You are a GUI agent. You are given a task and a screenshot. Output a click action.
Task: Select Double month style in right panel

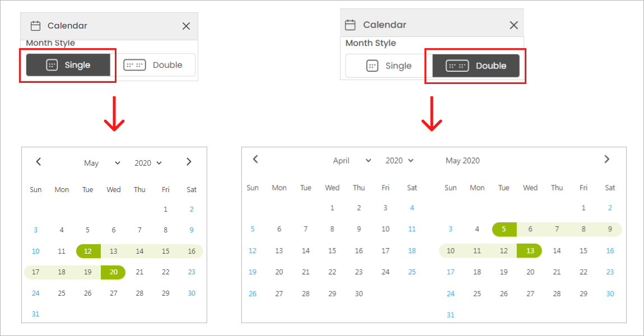click(x=476, y=66)
